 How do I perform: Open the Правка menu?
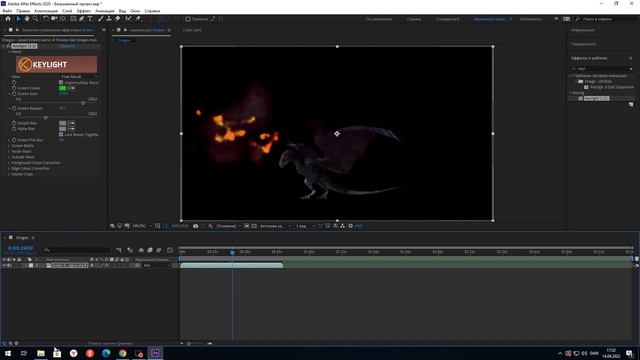coord(23,11)
